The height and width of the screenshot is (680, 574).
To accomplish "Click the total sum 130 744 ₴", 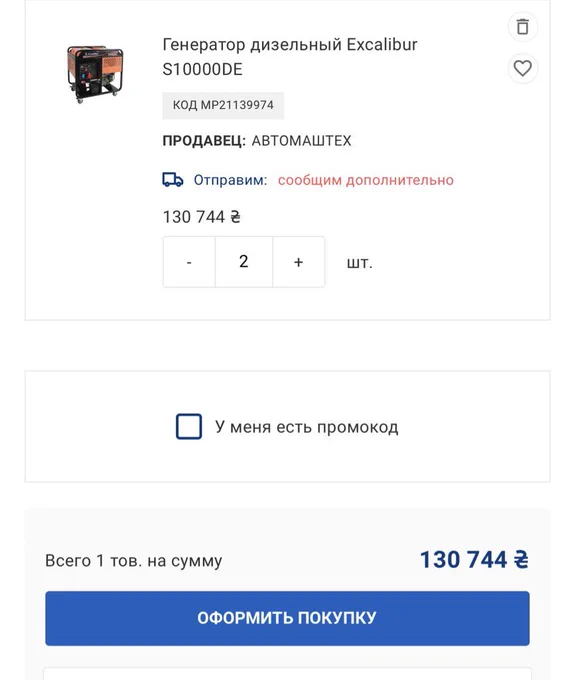I will click(474, 559).
